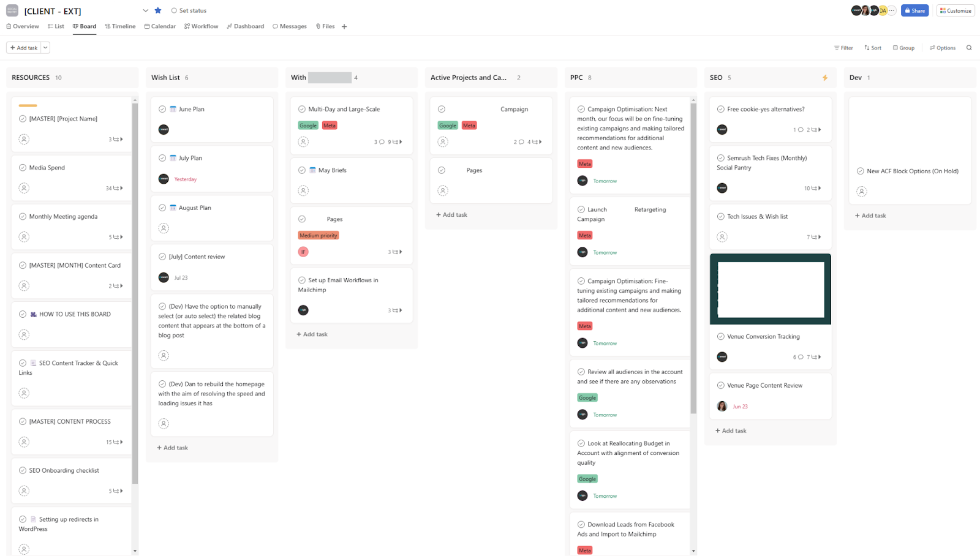The width and height of the screenshot is (980, 556).
Task: Open the Filter tool
Action: (843, 48)
